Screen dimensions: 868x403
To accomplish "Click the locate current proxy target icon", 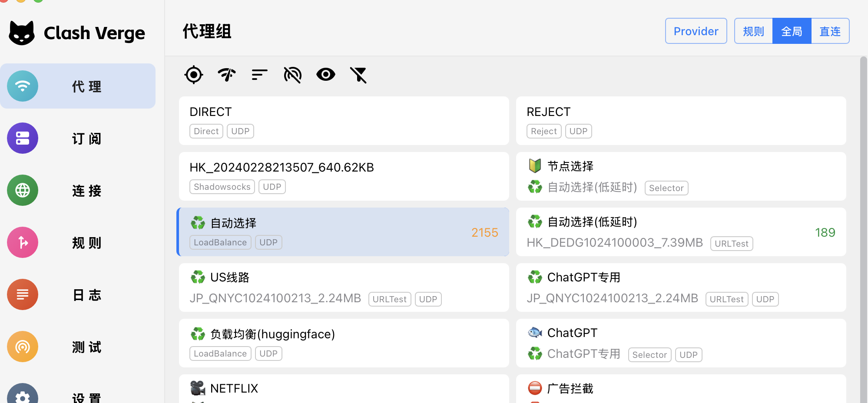I will (x=194, y=75).
